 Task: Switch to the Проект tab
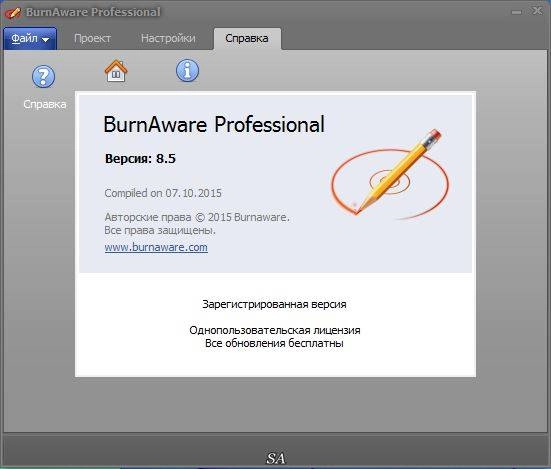coord(92,38)
